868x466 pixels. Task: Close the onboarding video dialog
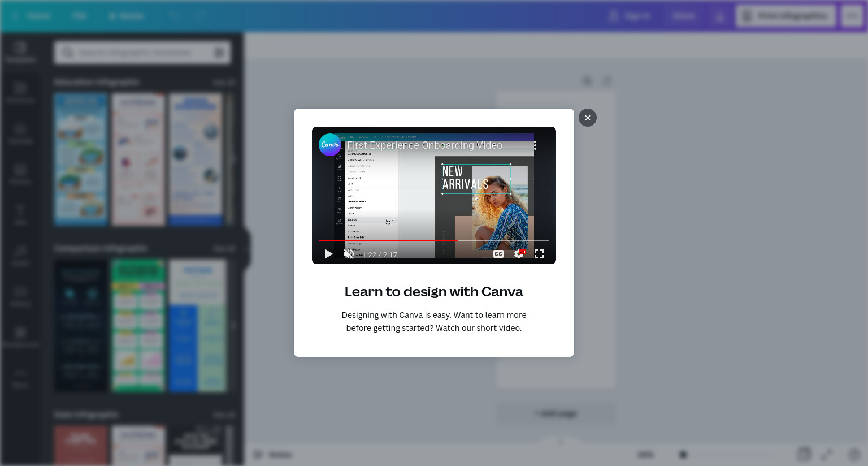[x=588, y=118]
